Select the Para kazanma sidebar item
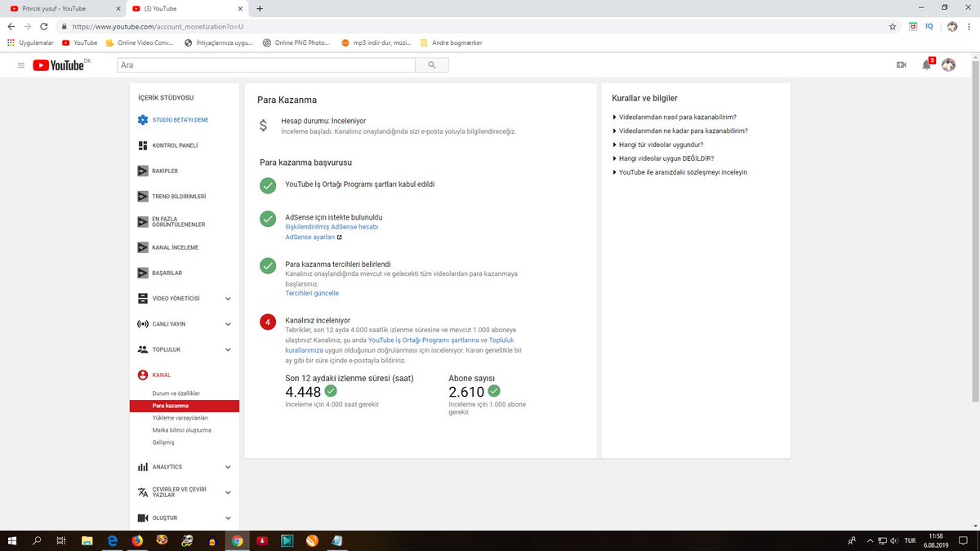This screenshot has height=551, width=980. (185, 406)
